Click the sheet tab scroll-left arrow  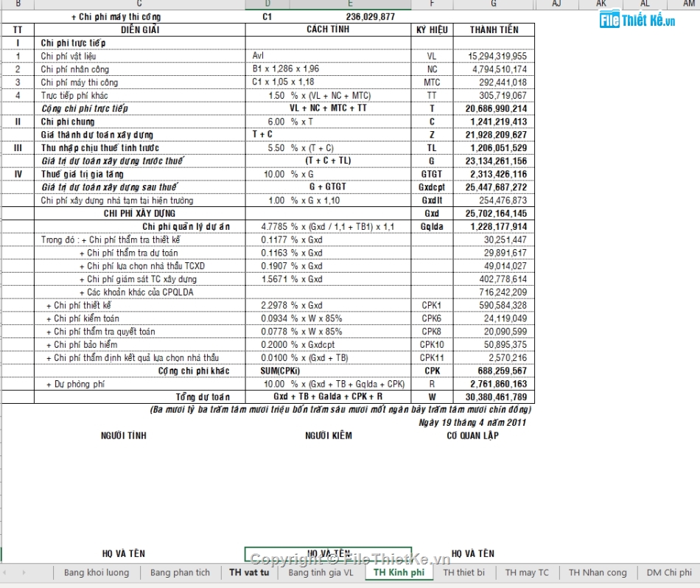4,573
